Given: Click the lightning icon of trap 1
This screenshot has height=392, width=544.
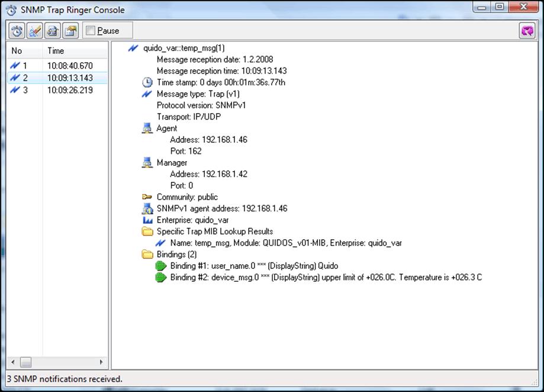Looking at the screenshot, I should click(15, 65).
